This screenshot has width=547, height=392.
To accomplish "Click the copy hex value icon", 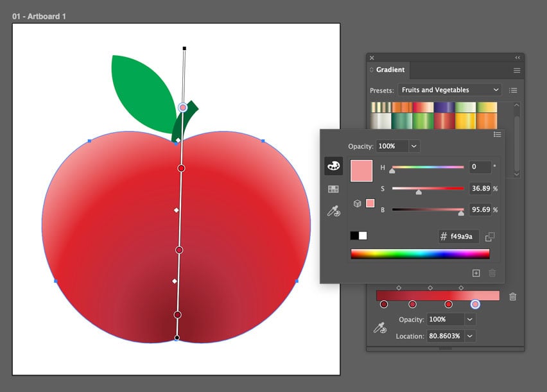I will coord(490,237).
